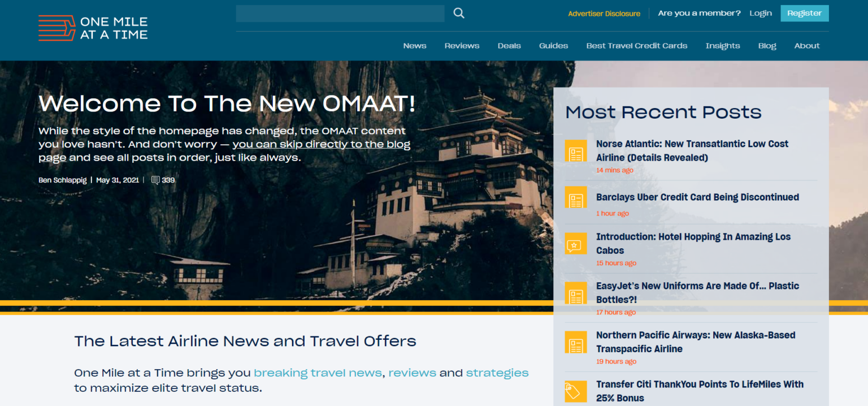Click the magnifying glass search icon
The width and height of the screenshot is (868, 406).
(459, 13)
